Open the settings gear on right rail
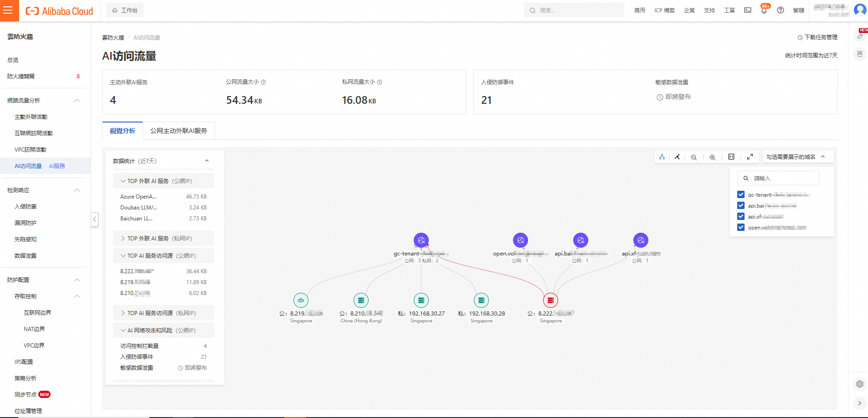The image size is (868, 418). 860,384
